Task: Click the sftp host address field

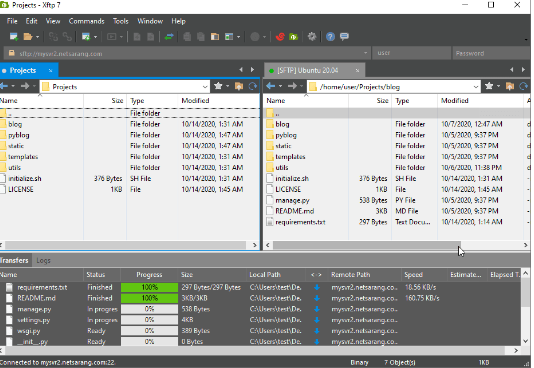Action: [187, 53]
